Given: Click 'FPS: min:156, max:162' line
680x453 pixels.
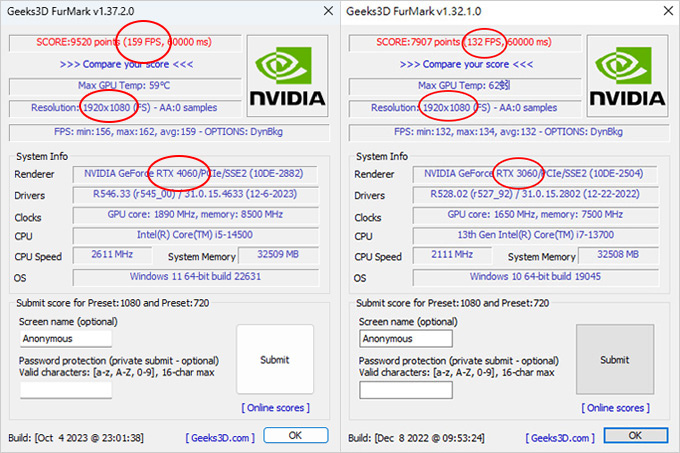Looking at the screenshot, I should [x=169, y=132].
